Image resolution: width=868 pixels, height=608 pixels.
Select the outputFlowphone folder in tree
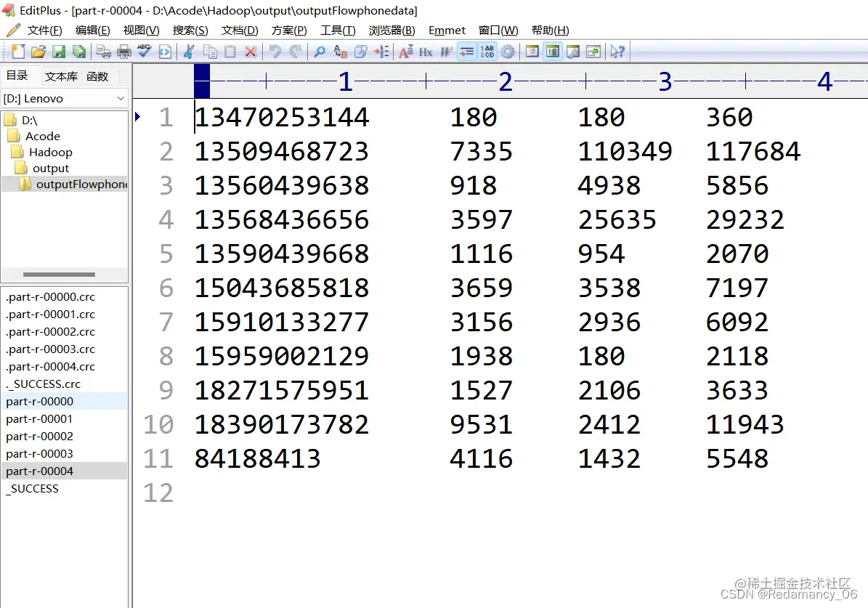[81, 185]
